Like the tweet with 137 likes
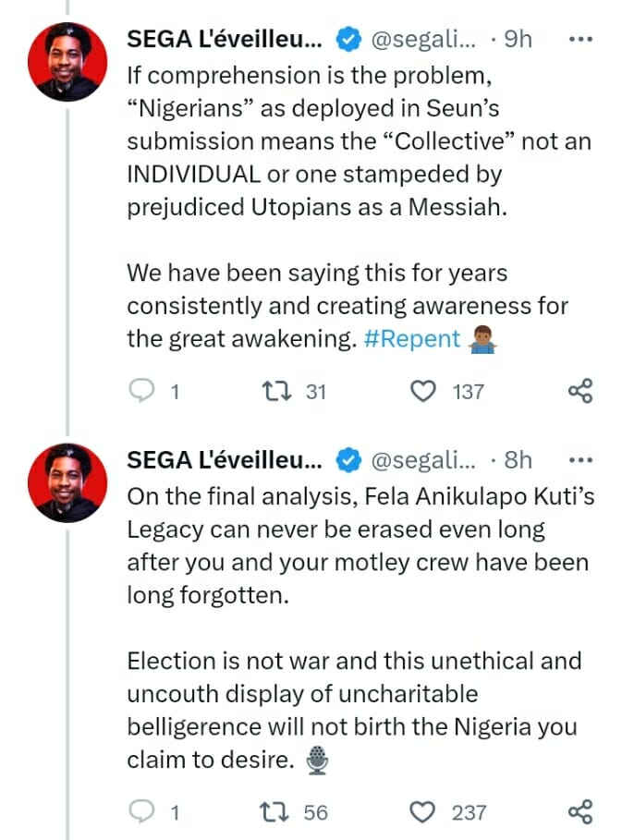Screen dimensions: 622x840 click(x=423, y=391)
